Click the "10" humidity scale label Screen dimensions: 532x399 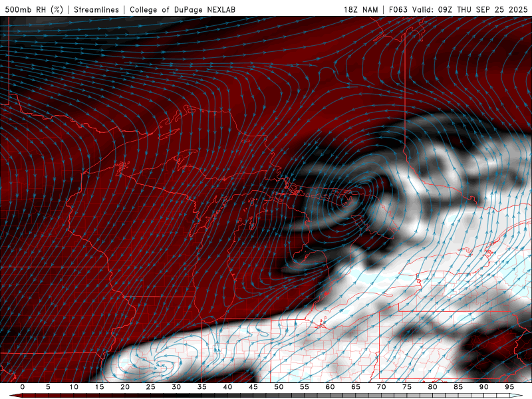pos(74,387)
